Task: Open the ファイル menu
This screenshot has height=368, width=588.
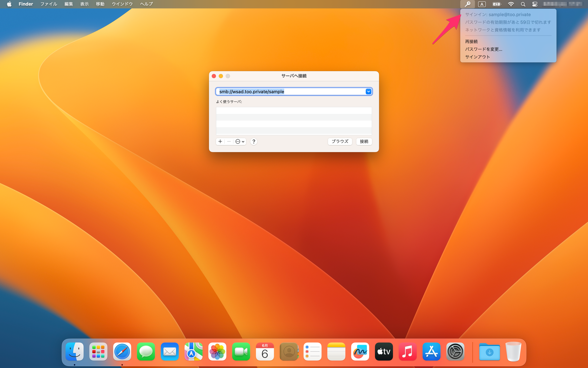Action: coord(49,4)
